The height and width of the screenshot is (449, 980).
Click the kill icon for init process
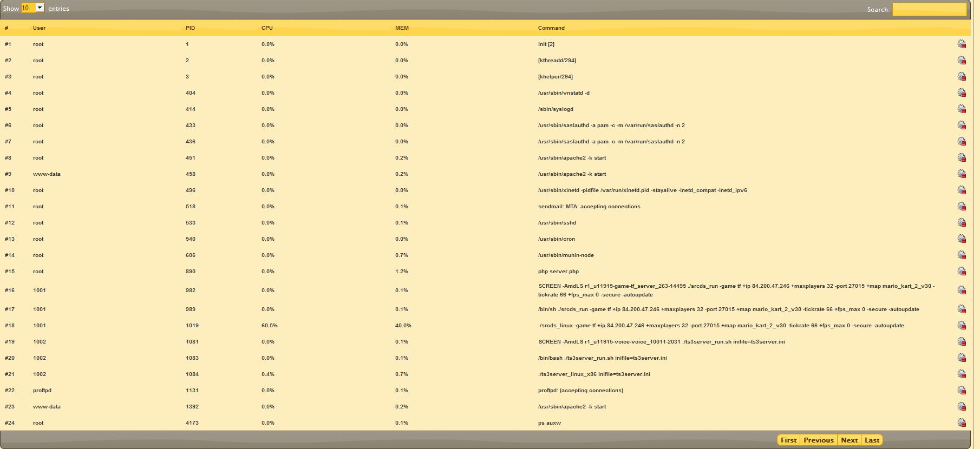point(962,44)
